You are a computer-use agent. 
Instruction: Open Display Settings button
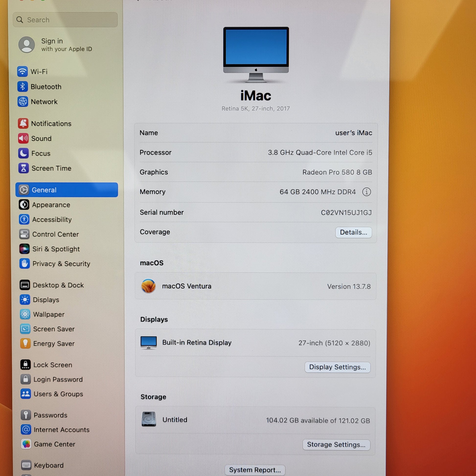(337, 367)
